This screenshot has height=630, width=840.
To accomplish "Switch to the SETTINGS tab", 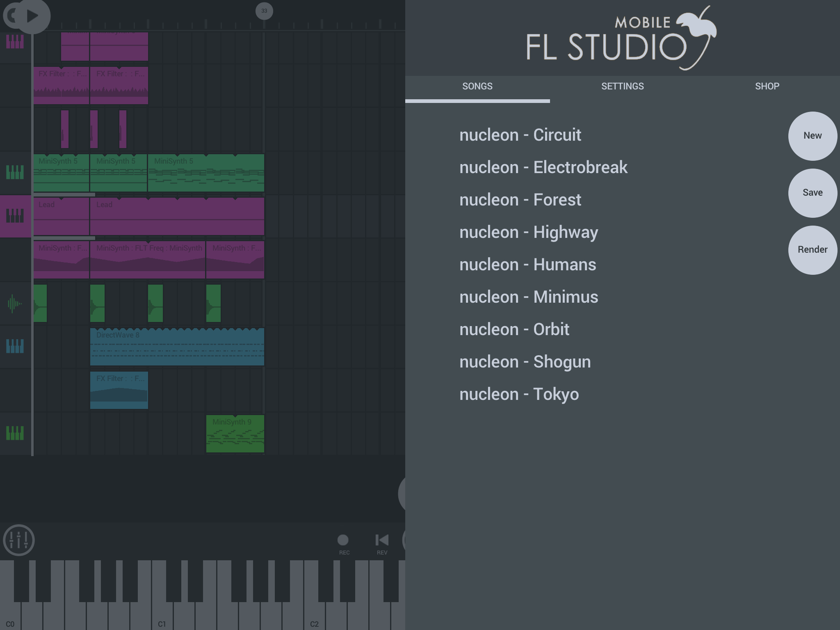I will 622,87.
